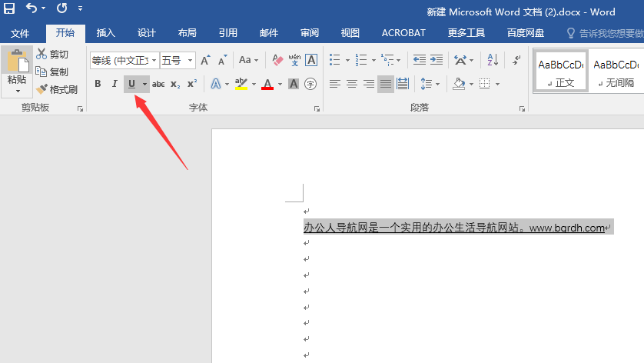
Task: Save the document with the floppy disk icon
Action: [x=8, y=8]
